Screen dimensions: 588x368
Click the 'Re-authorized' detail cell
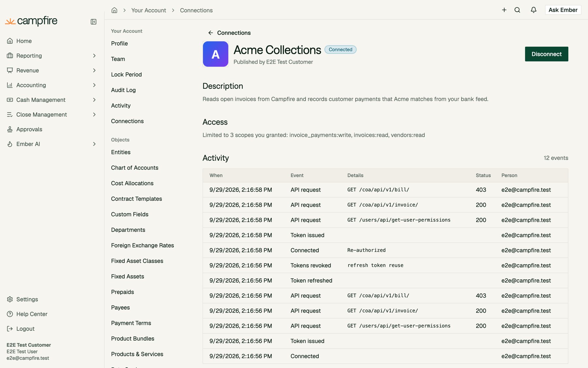click(367, 250)
